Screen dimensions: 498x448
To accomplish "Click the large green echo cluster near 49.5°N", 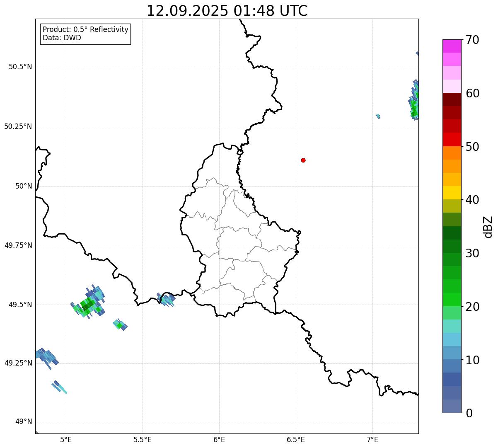I will (88, 302).
